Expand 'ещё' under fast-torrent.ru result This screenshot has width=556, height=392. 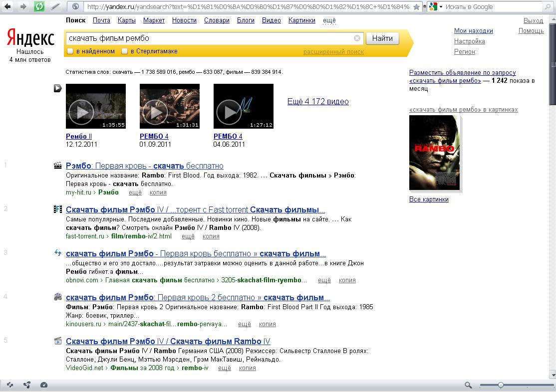tap(188, 236)
